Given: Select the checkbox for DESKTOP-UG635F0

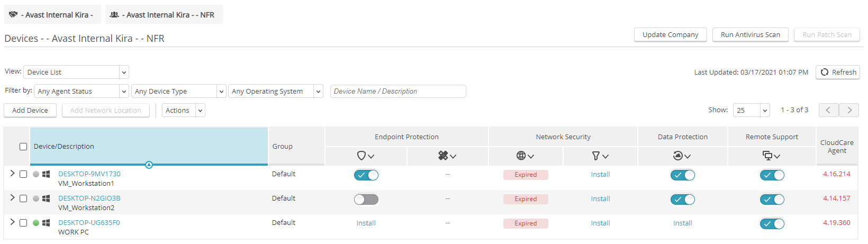Looking at the screenshot, I should [x=23, y=223].
